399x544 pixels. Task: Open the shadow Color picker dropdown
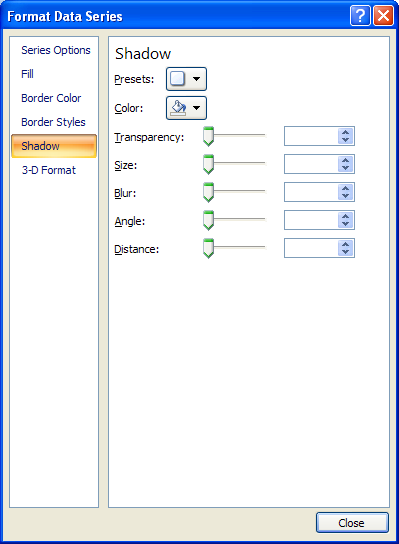(186, 108)
